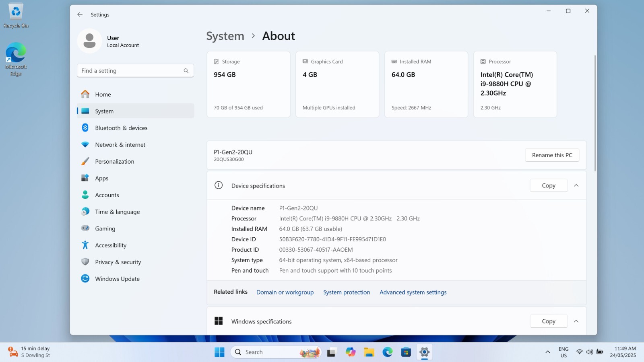Click the Network wifi icon in sidebar
The height and width of the screenshot is (362, 644).
point(85,145)
